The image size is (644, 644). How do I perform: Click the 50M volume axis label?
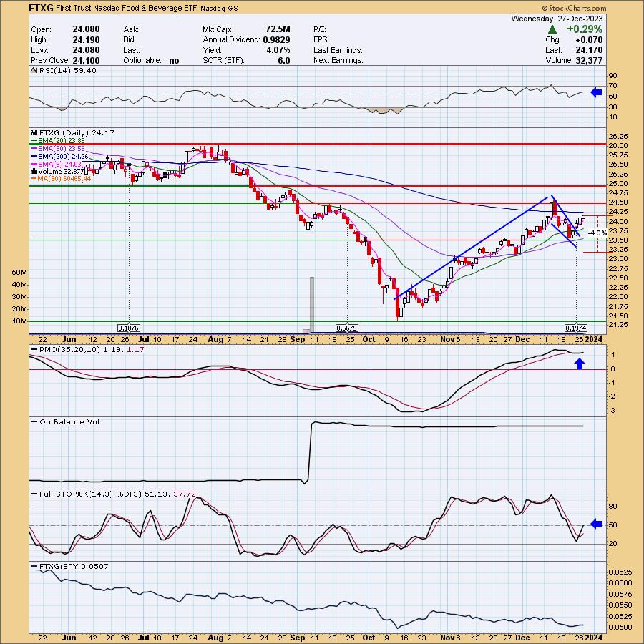(x=20, y=273)
